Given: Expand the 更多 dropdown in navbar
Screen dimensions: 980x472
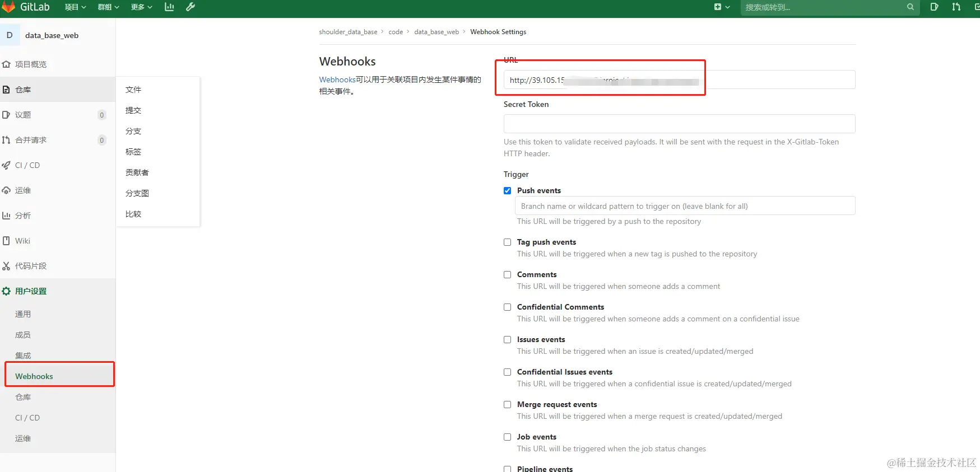Looking at the screenshot, I should 141,7.
